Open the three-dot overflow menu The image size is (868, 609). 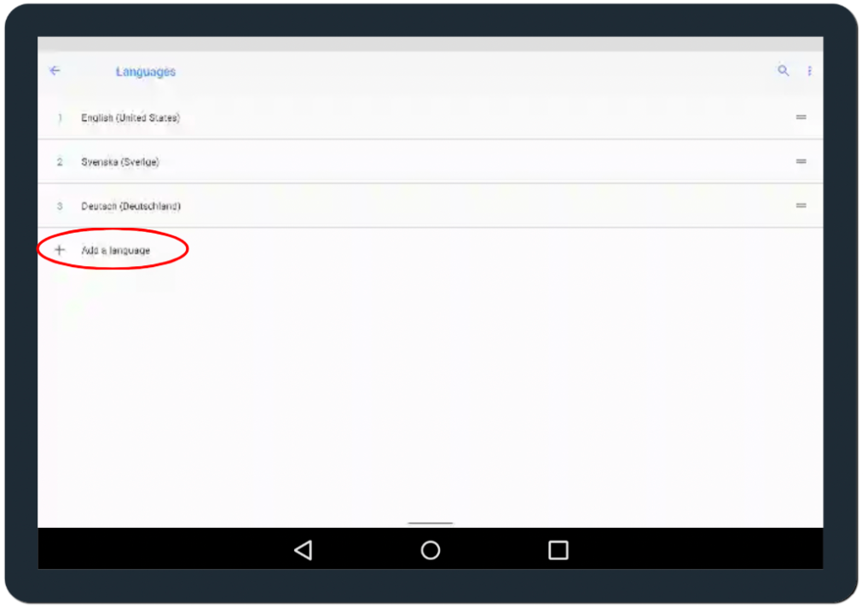tap(809, 71)
